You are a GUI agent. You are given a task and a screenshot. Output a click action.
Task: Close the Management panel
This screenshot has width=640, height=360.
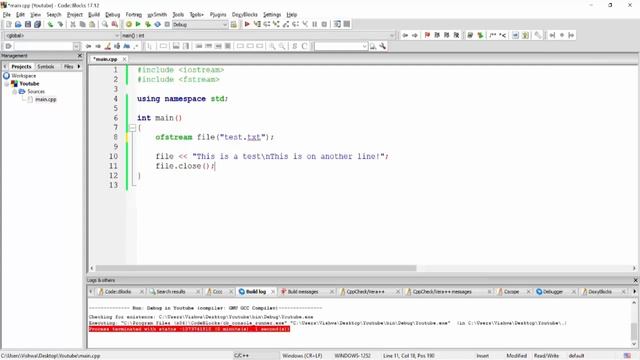(x=80, y=56)
